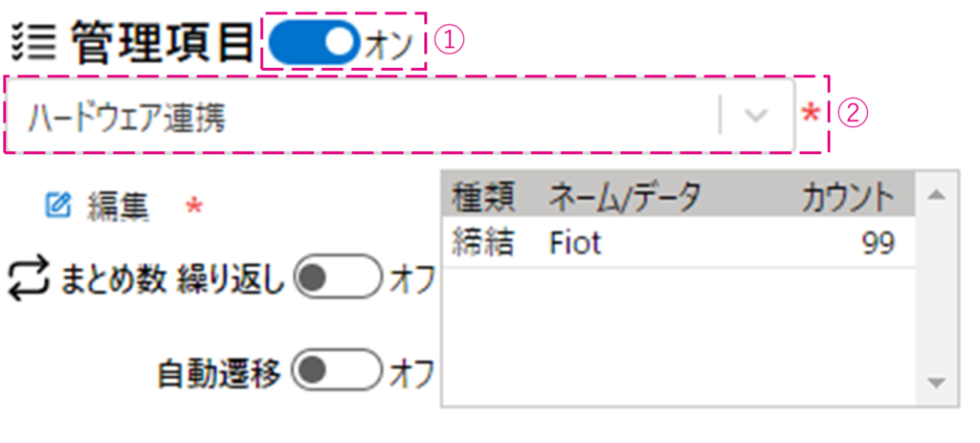
Task: Click the count value 99 cell
Action: click(877, 244)
